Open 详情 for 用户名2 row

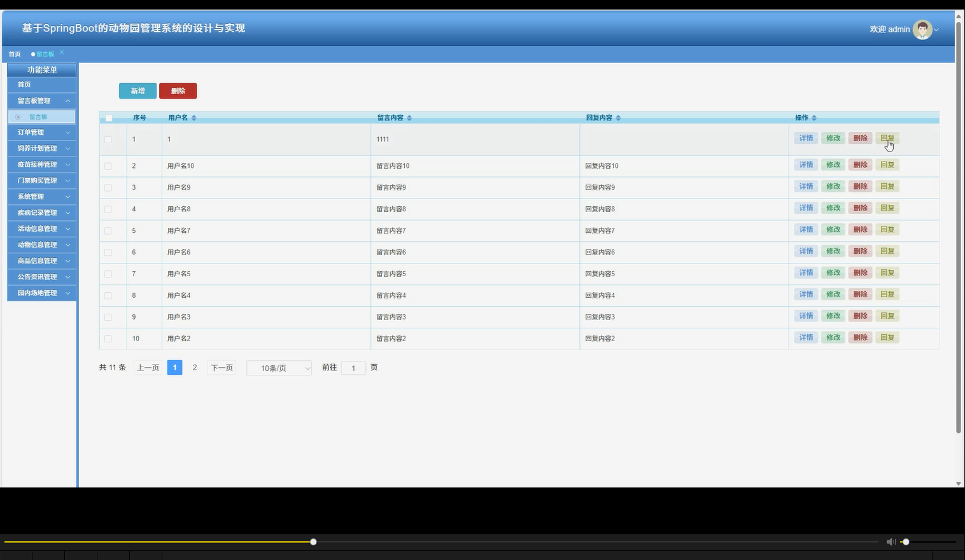click(806, 337)
